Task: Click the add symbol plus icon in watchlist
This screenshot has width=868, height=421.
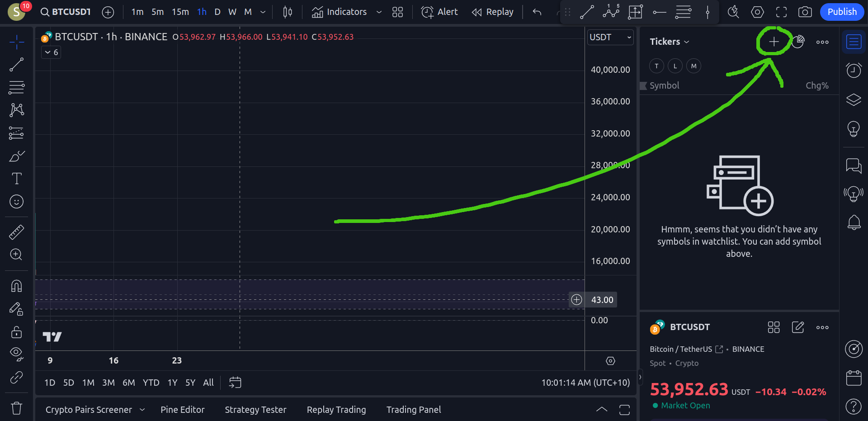Action: tap(774, 42)
